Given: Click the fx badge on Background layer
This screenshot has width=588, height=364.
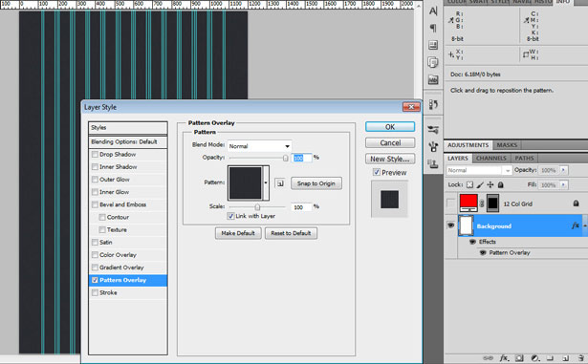Looking at the screenshot, I should (576, 225).
